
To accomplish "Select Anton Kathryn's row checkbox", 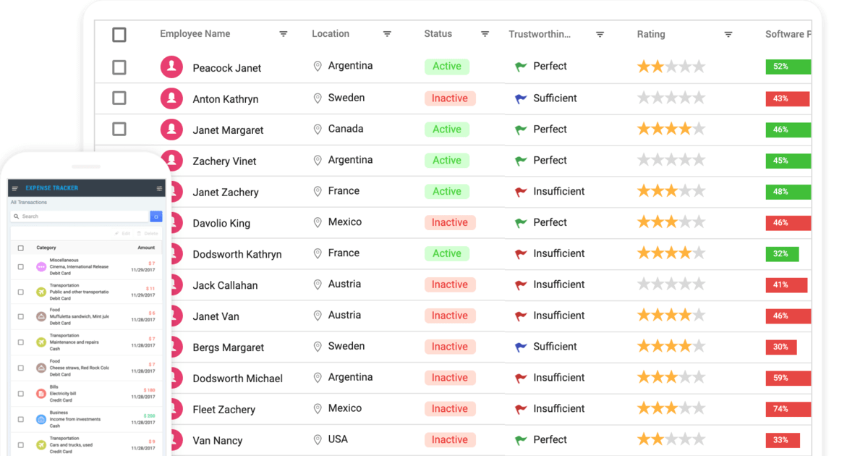I will coord(119,98).
